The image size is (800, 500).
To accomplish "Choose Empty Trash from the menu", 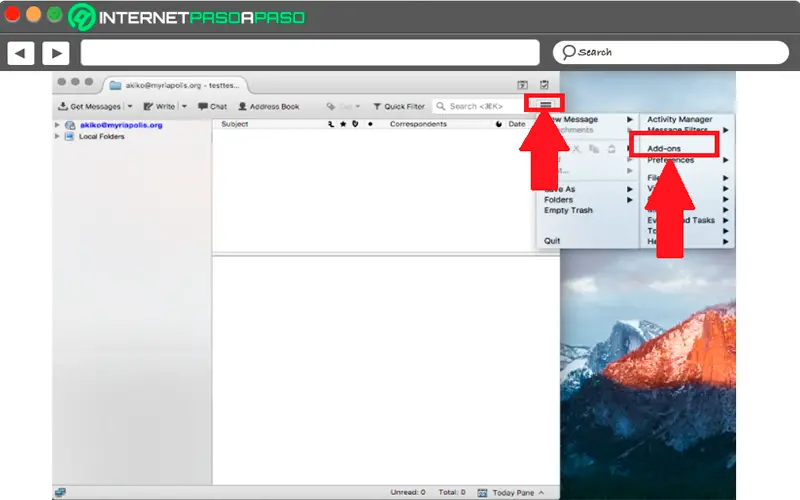I will pyautogui.click(x=568, y=210).
